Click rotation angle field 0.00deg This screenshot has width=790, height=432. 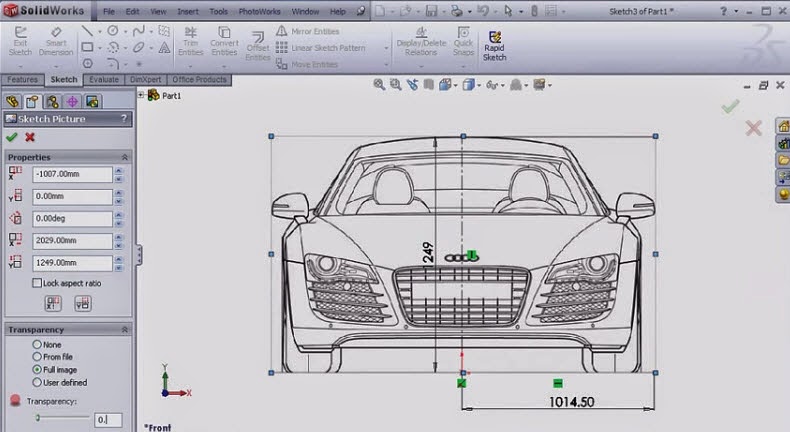73,218
